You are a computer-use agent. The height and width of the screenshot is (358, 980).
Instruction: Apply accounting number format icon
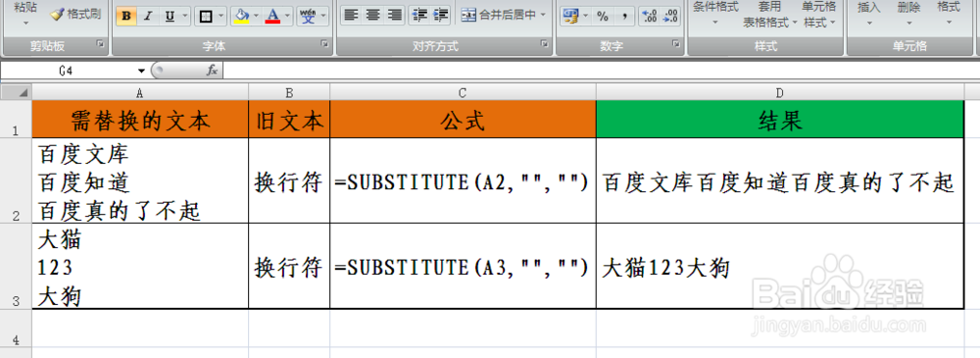pyautogui.click(x=569, y=17)
